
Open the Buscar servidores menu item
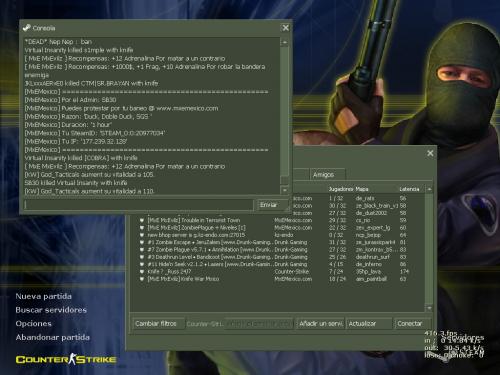click(x=51, y=310)
